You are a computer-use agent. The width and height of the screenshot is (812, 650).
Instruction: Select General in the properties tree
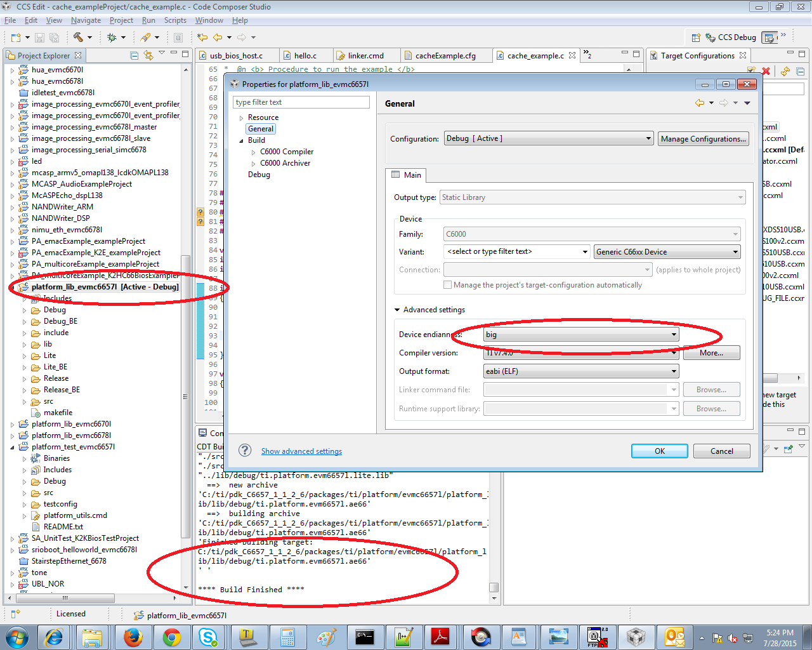coord(261,129)
